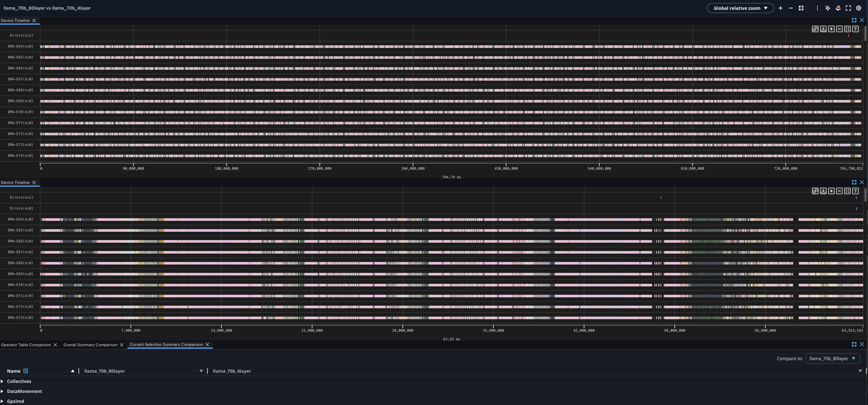
Task: Open the Global relative zoom dropdown
Action: [740, 8]
